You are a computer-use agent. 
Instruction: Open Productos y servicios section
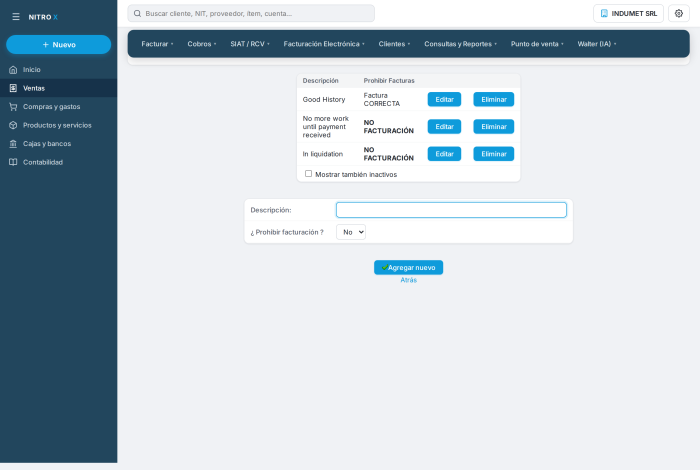(x=58, y=125)
